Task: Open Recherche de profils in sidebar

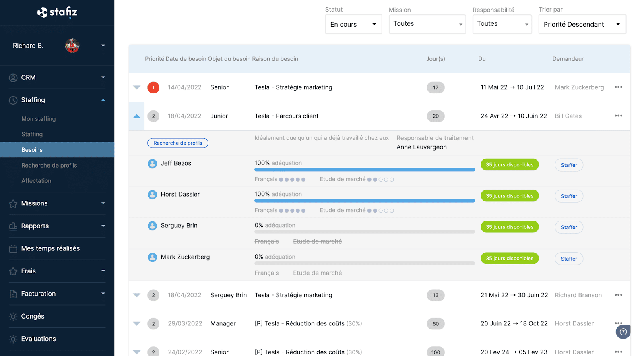Action: click(49, 165)
